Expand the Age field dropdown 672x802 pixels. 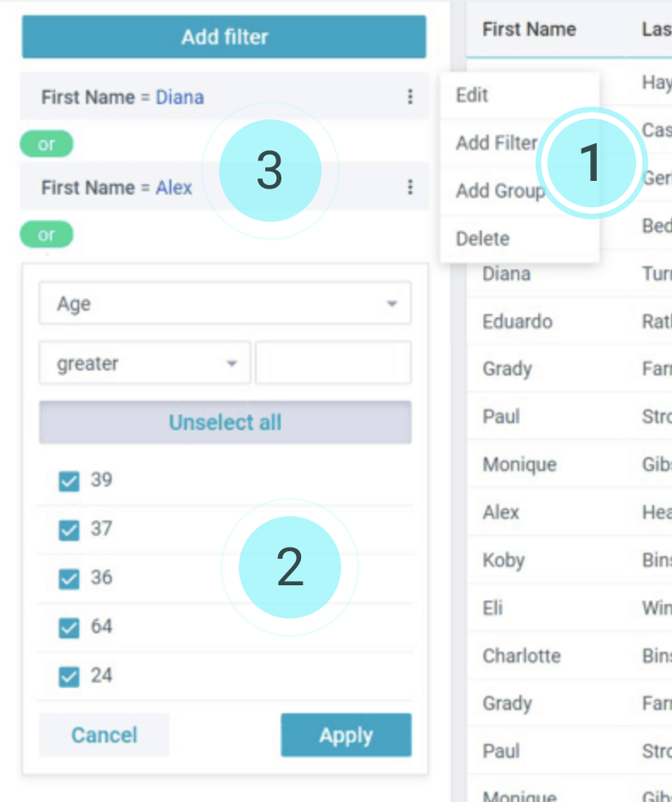pos(225,304)
